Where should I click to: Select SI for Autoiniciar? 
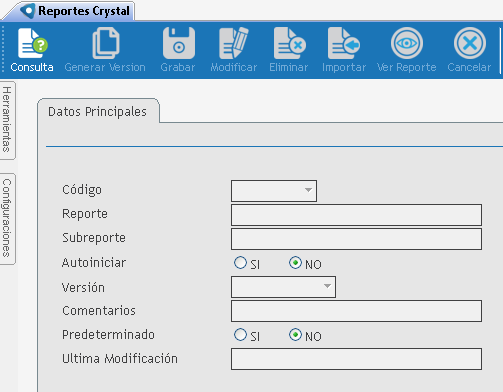click(240, 263)
